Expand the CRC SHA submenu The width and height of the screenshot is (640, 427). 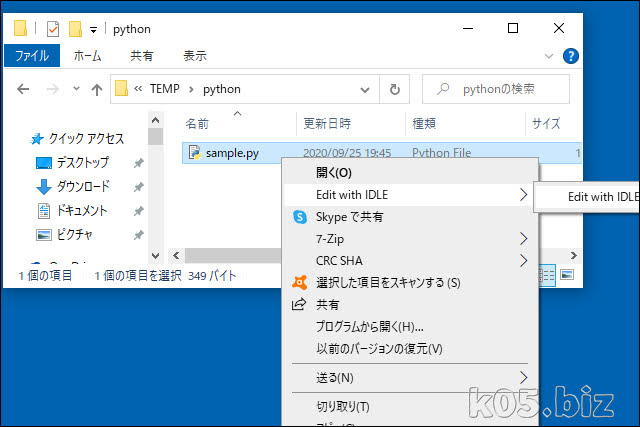pyautogui.click(x=410, y=261)
